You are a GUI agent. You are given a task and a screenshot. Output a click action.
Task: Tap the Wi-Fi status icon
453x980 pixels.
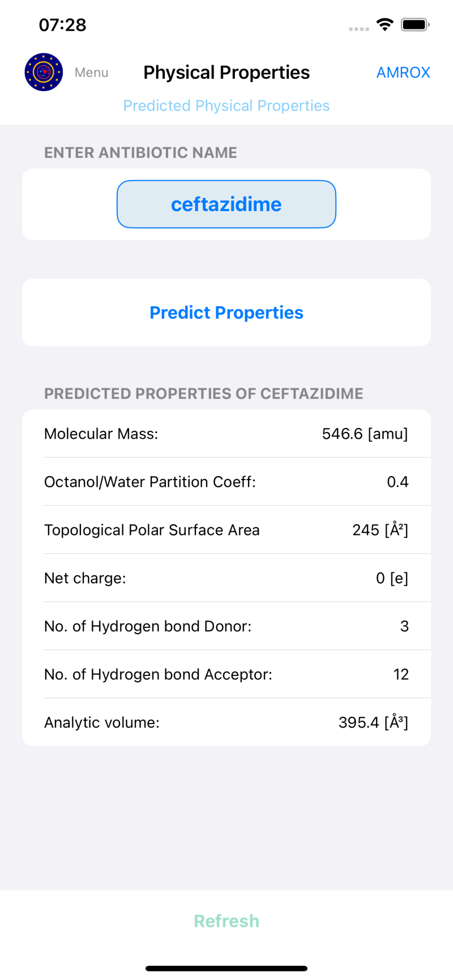click(385, 24)
